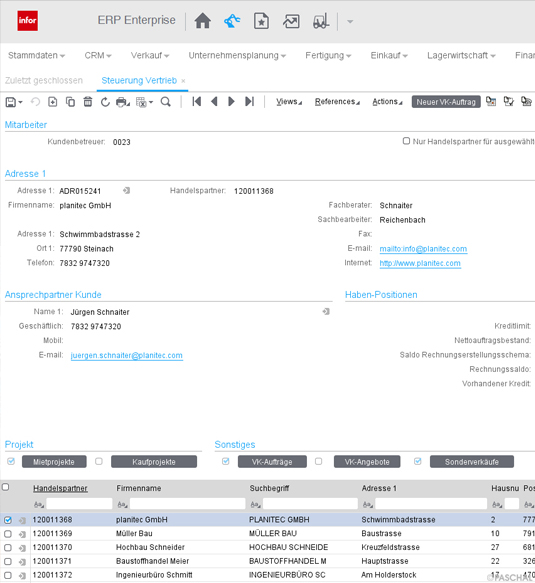This screenshot has width=535, height=583.
Task: Open the Views menu
Action: (289, 102)
